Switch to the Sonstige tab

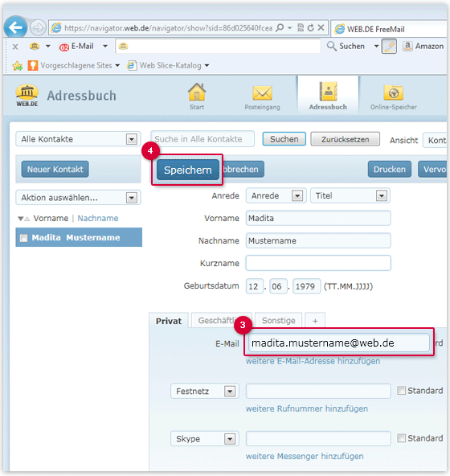point(278,321)
